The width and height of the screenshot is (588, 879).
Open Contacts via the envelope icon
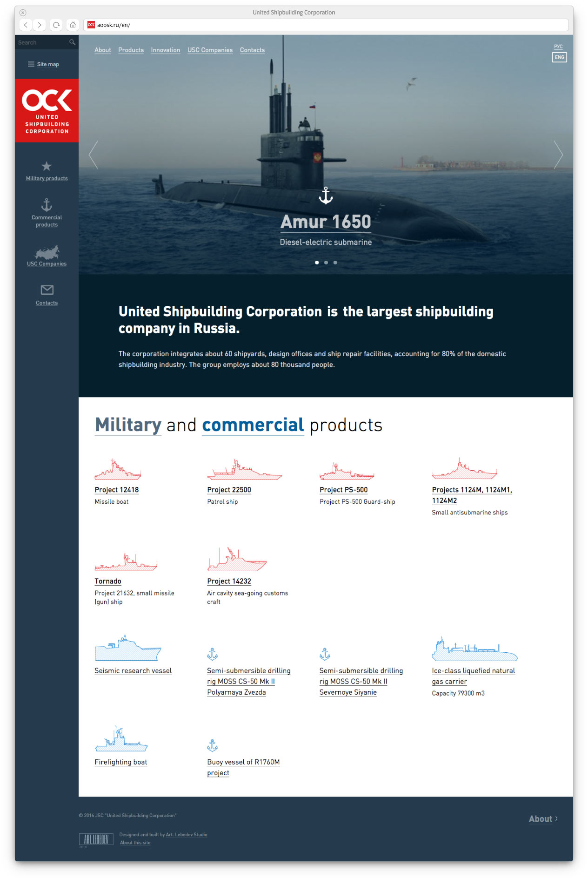tap(47, 290)
